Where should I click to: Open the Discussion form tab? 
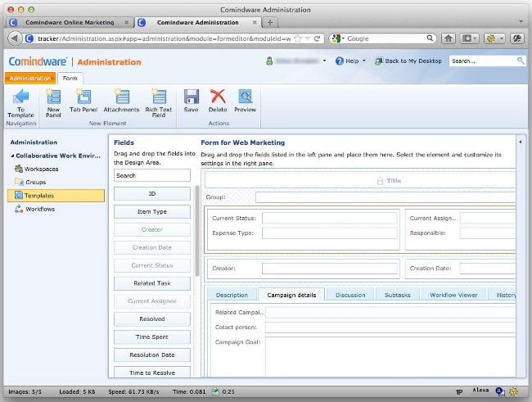click(350, 295)
